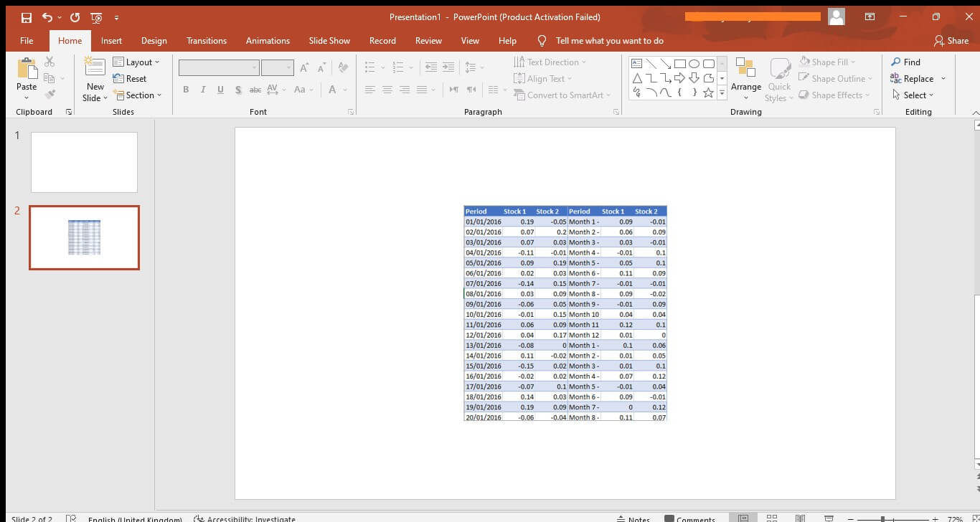The height and width of the screenshot is (522, 980).
Task: Select the line shape
Action: click(x=651, y=63)
